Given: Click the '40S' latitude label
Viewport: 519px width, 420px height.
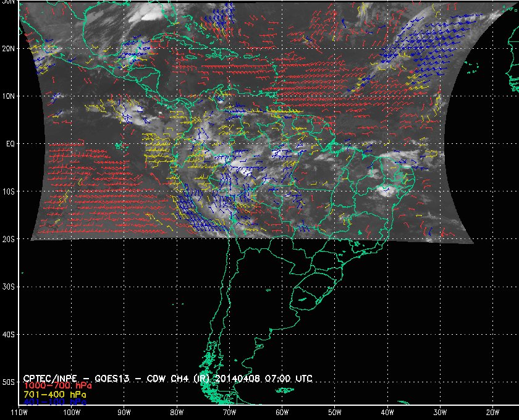Looking at the screenshot, I should (x=8, y=335).
